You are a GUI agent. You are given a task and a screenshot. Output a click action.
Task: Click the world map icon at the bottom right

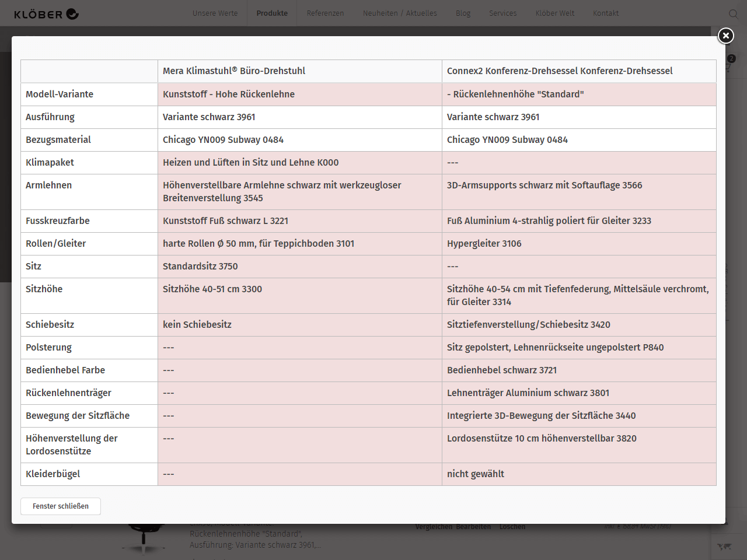point(725,547)
